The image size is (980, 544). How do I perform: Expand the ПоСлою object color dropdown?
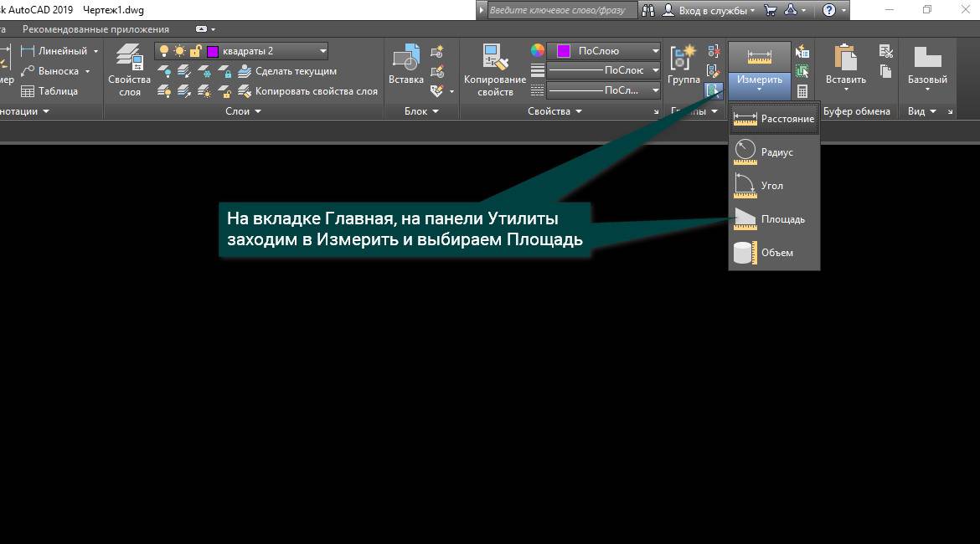click(654, 51)
